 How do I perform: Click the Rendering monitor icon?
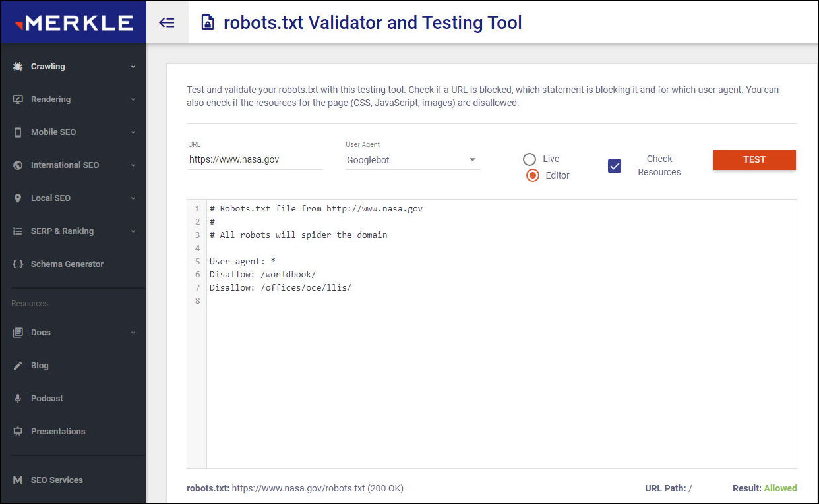[18, 99]
